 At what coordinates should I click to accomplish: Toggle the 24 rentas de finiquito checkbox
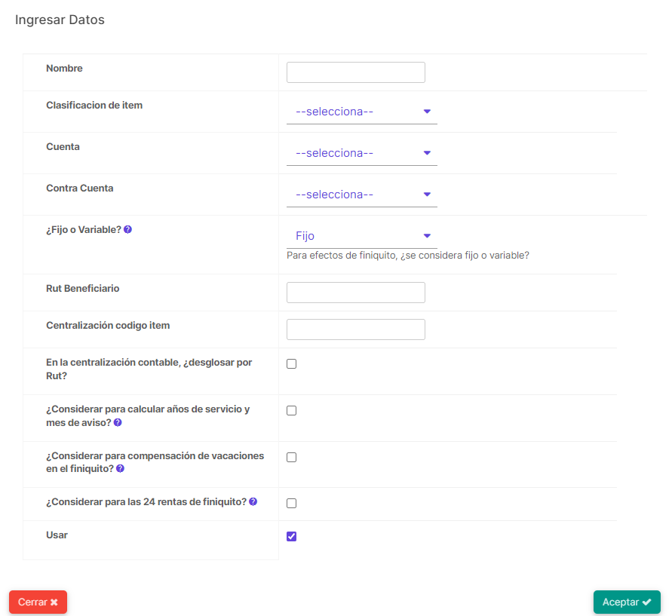291,503
